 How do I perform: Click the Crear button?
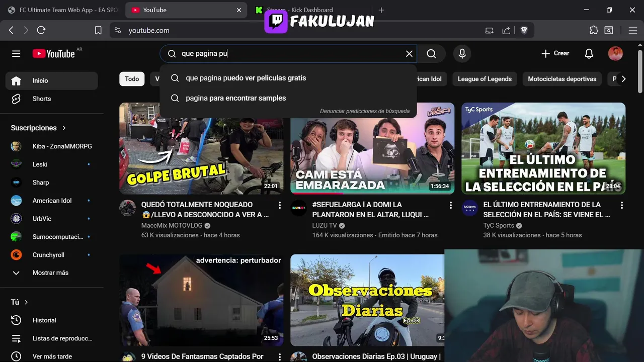pos(555,53)
